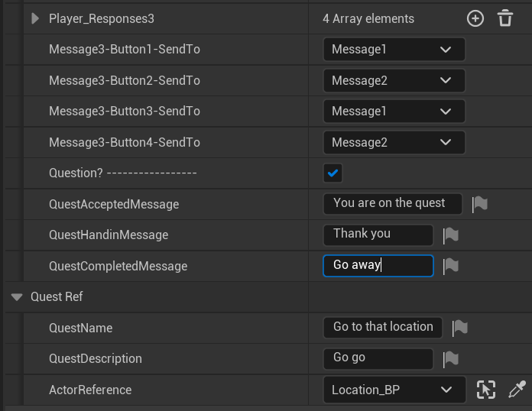
Task: Click localization flag beside QuestHandinMessage
Action: click(x=451, y=235)
